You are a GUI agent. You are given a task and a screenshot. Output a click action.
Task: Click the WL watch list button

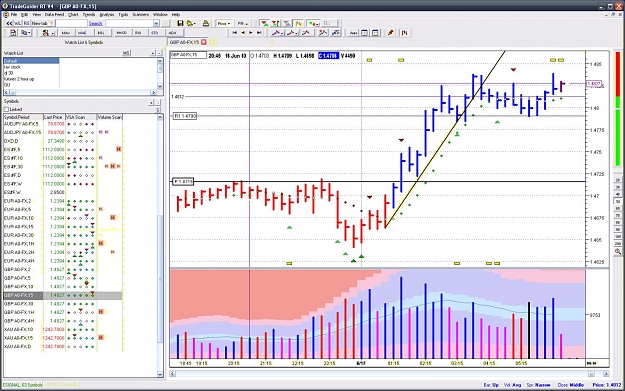(x=18, y=24)
